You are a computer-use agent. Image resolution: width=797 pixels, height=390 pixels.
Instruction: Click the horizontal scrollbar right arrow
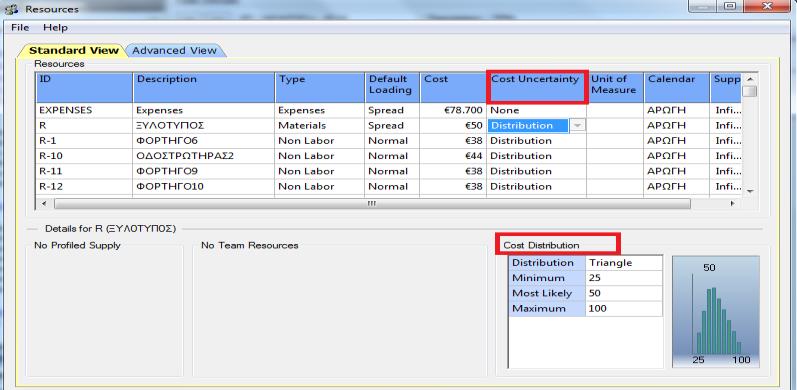pyautogui.click(x=732, y=203)
